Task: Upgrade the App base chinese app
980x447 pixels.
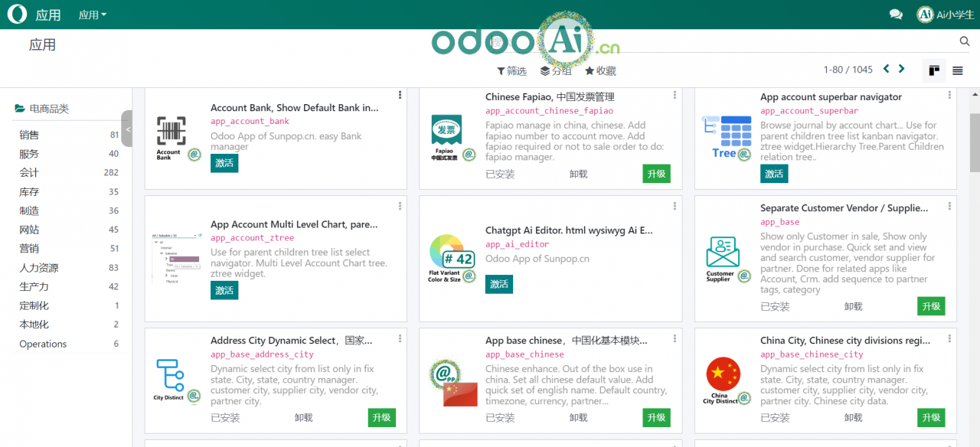Action: [656, 417]
